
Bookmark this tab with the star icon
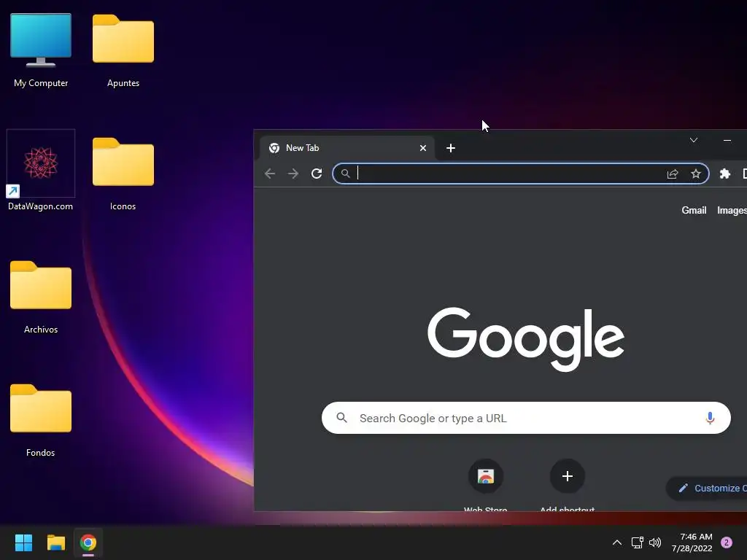coord(695,174)
